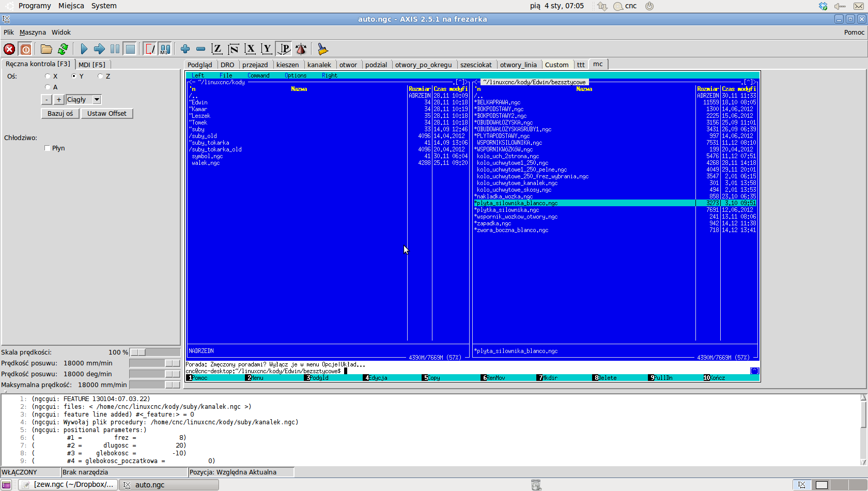This screenshot has height=491, width=868.
Task: Toggle rotate/pan cone icon
Action: point(301,49)
